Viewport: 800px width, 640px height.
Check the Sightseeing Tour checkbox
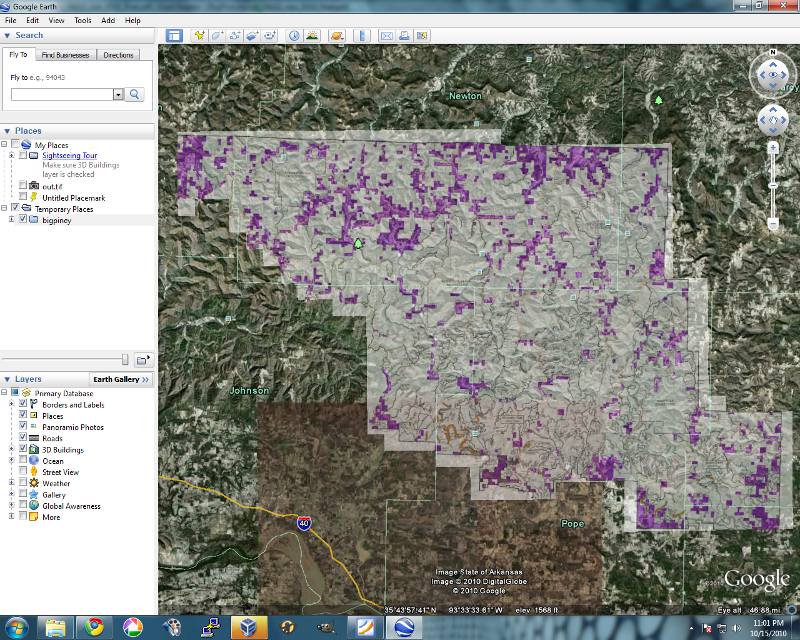tap(23, 155)
